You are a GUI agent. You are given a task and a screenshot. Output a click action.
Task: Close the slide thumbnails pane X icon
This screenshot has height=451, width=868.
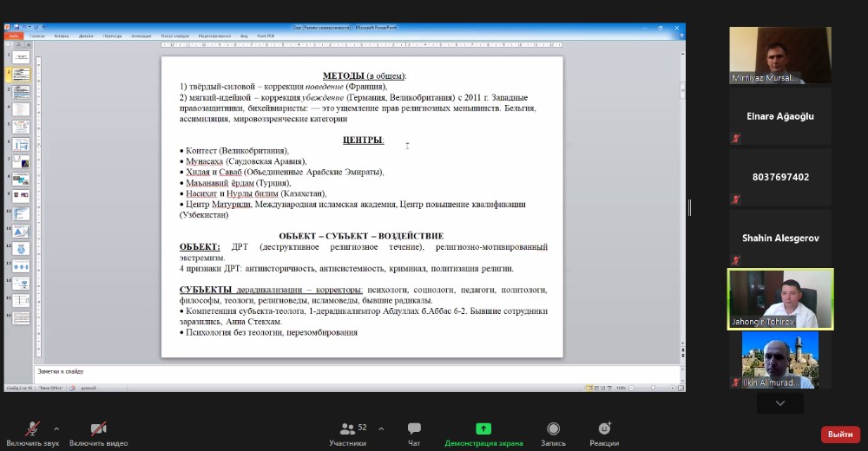click(29, 45)
